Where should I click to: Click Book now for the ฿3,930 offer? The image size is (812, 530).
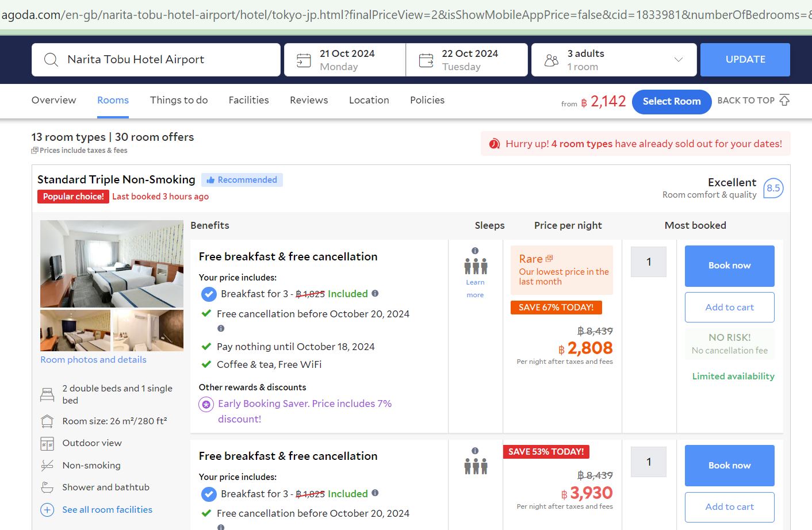(730, 466)
